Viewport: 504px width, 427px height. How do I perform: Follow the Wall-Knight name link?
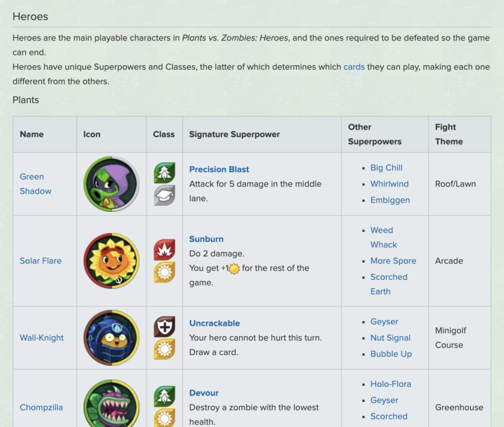[x=42, y=338]
